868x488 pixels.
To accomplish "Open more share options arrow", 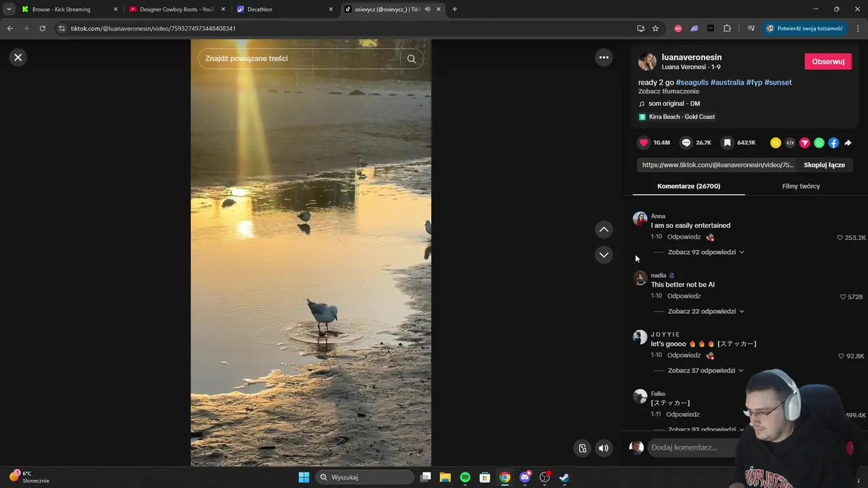I will 848,143.
